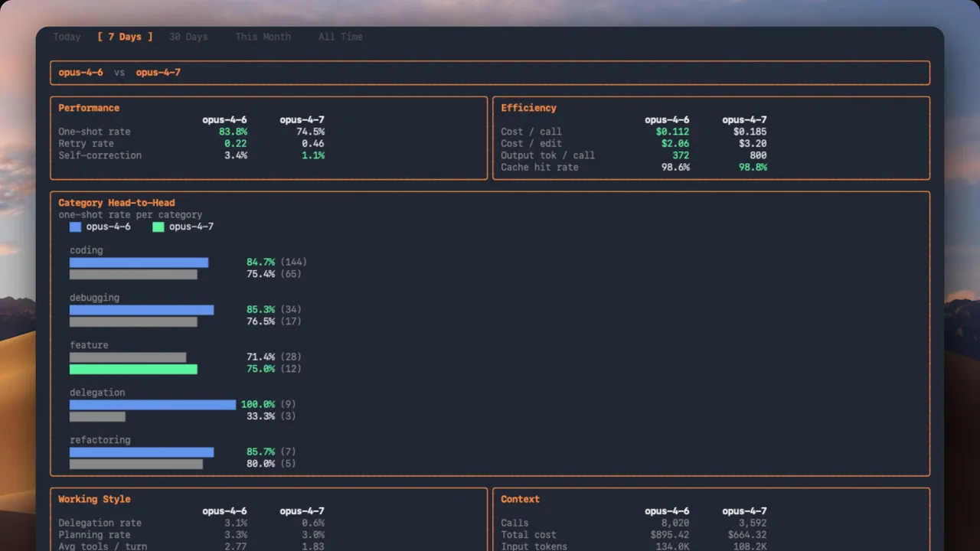This screenshot has width=980, height=551.
Task: Switch to the This Month tab
Action: click(x=263, y=37)
